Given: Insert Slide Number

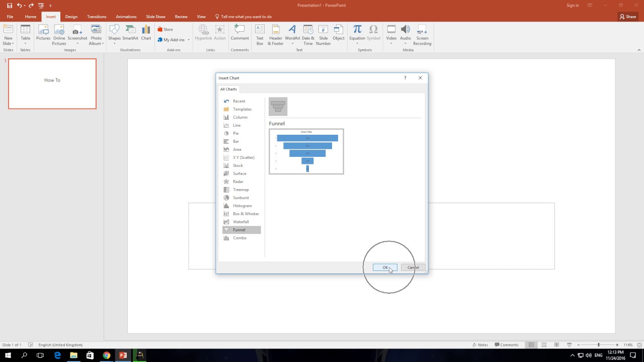Looking at the screenshot, I should click(x=324, y=34).
